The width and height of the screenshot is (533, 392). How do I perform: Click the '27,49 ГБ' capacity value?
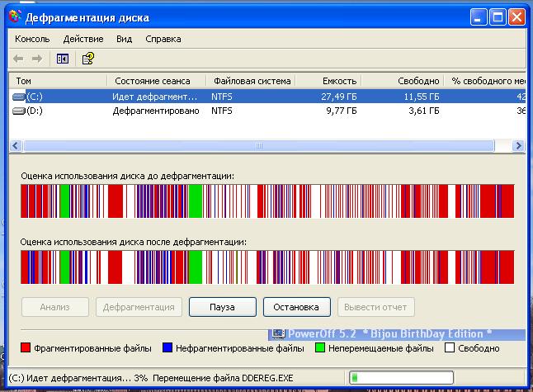pyautogui.click(x=339, y=97)
